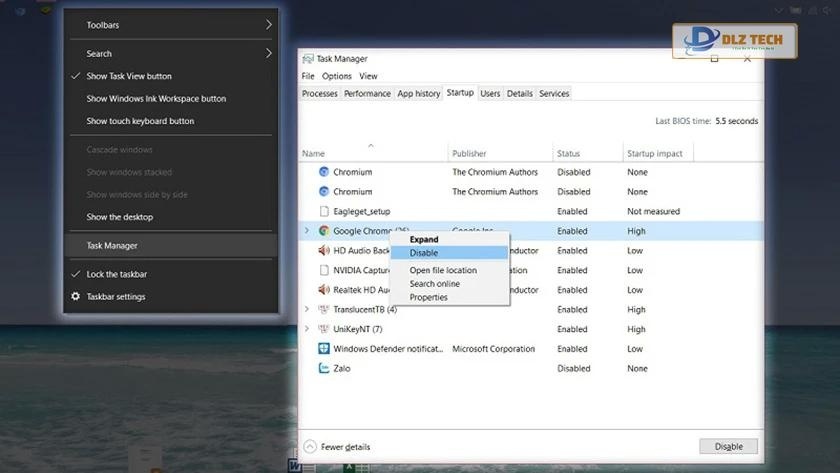Click Fewer details link
This screenshot has width=840, height=473.
tap(337, 447)
